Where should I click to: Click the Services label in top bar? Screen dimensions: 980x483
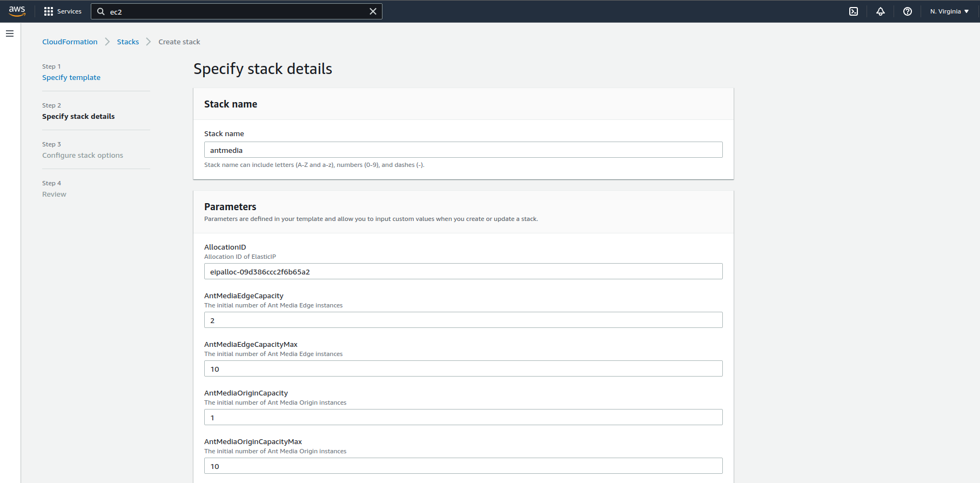click(x=69, y=11)
